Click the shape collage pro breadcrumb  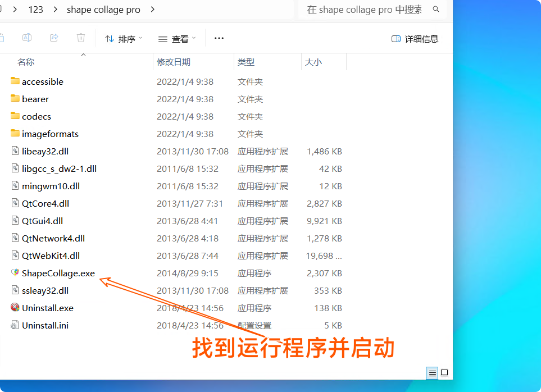point(103,10)
